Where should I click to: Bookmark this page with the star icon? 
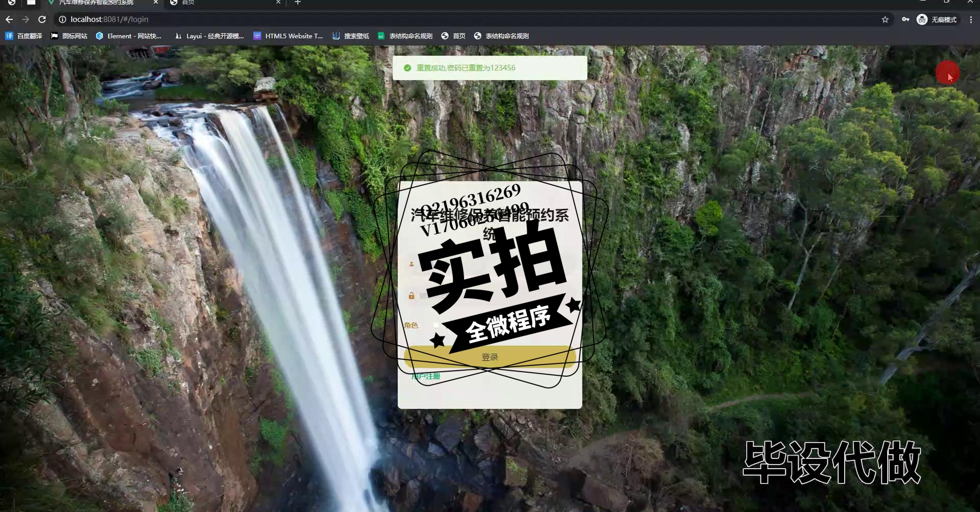click(x=885, y=19)
